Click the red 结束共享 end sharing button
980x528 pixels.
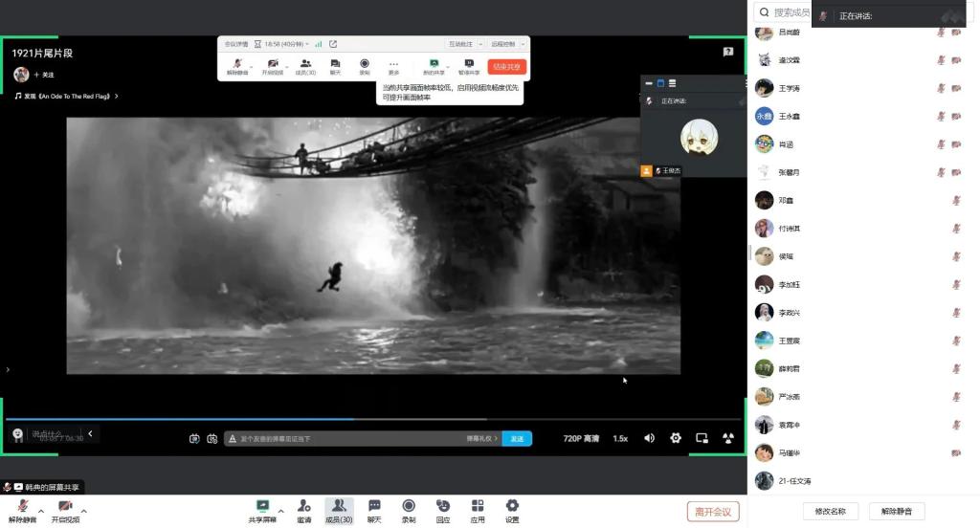pyautogui.click(x=506, y=67)
